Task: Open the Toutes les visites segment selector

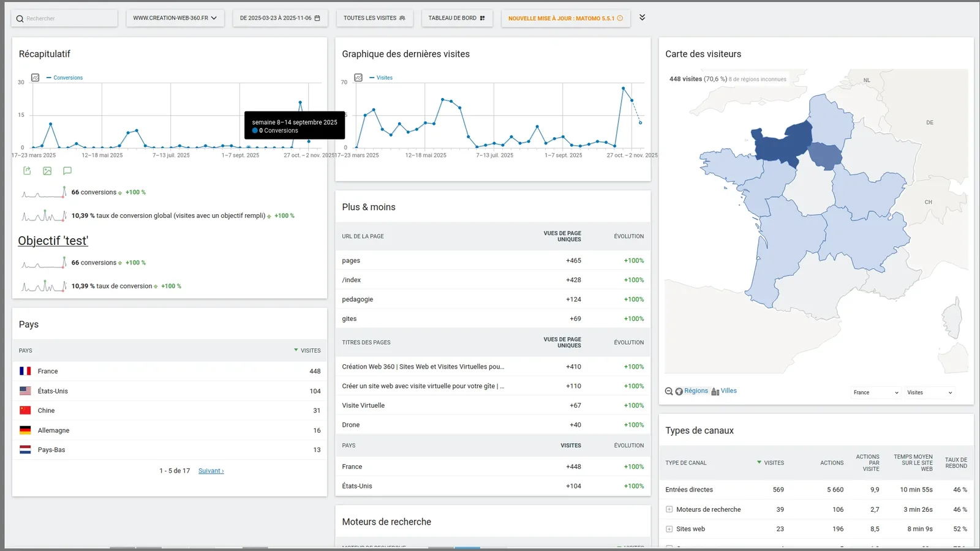Action: coord(374,18)
